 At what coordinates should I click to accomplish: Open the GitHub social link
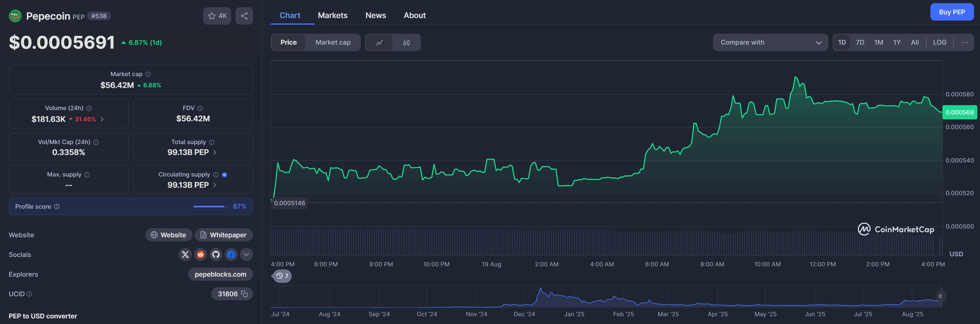(x=216, y=254)
